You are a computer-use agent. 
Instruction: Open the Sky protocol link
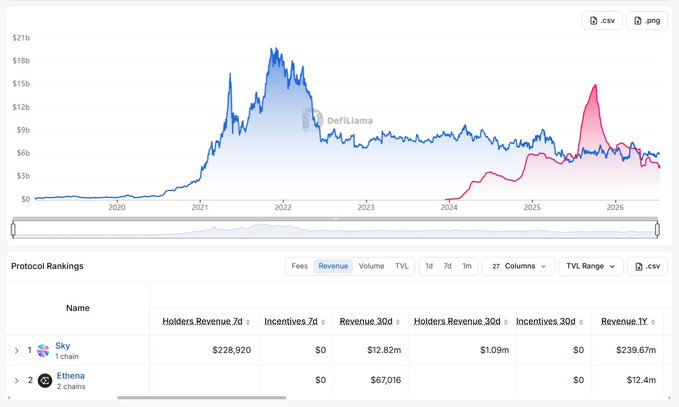click(x=62, y=346)
